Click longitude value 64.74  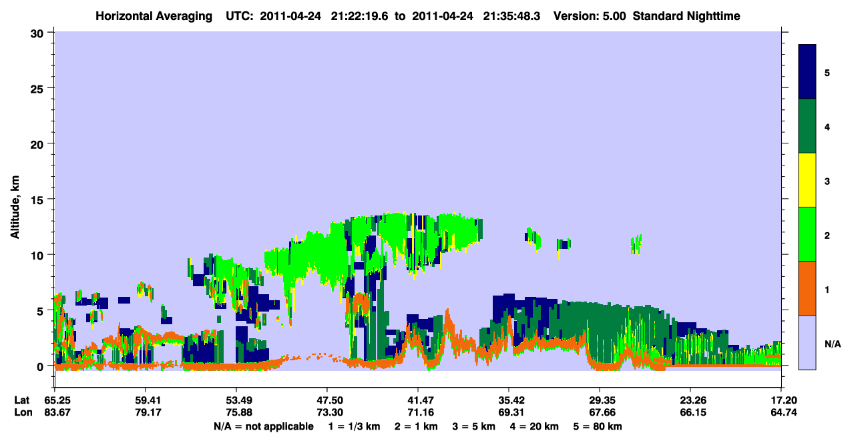pyautogui.click(x=784, y=412)
